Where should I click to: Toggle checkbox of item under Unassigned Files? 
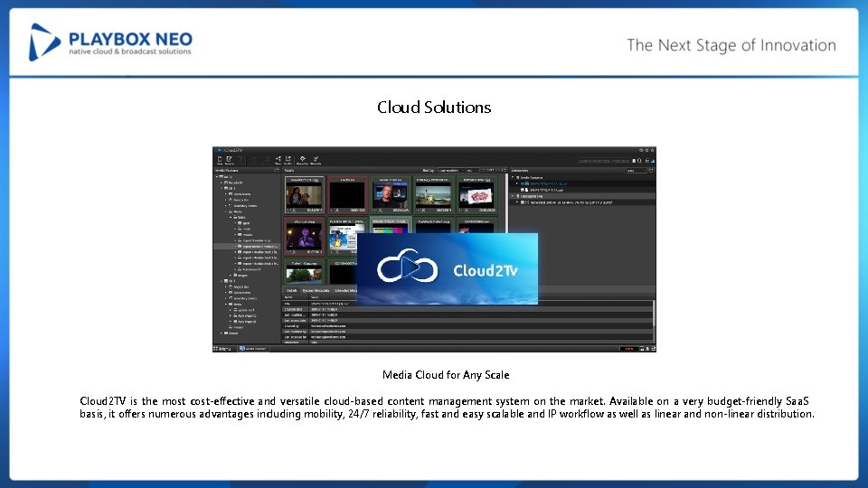point(522,202)
